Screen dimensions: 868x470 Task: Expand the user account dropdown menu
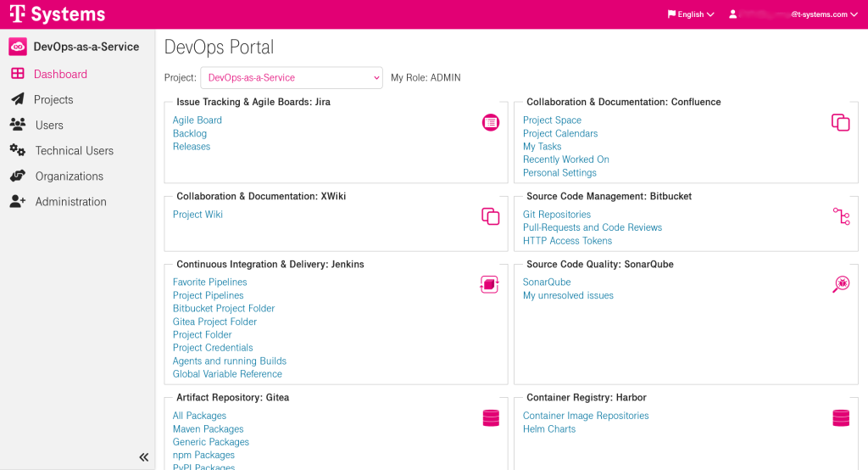point(793,14)
